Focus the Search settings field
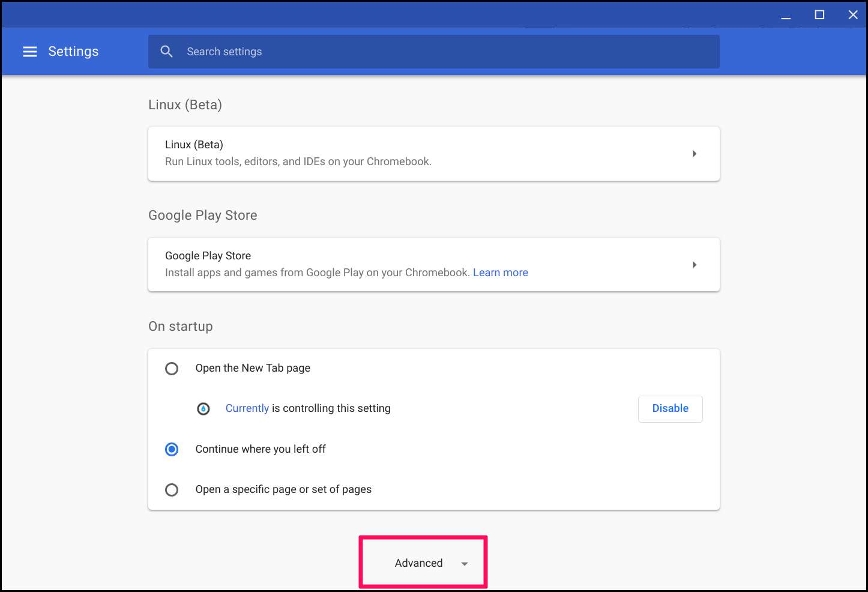The image size is (868, 592). point(444,52)
